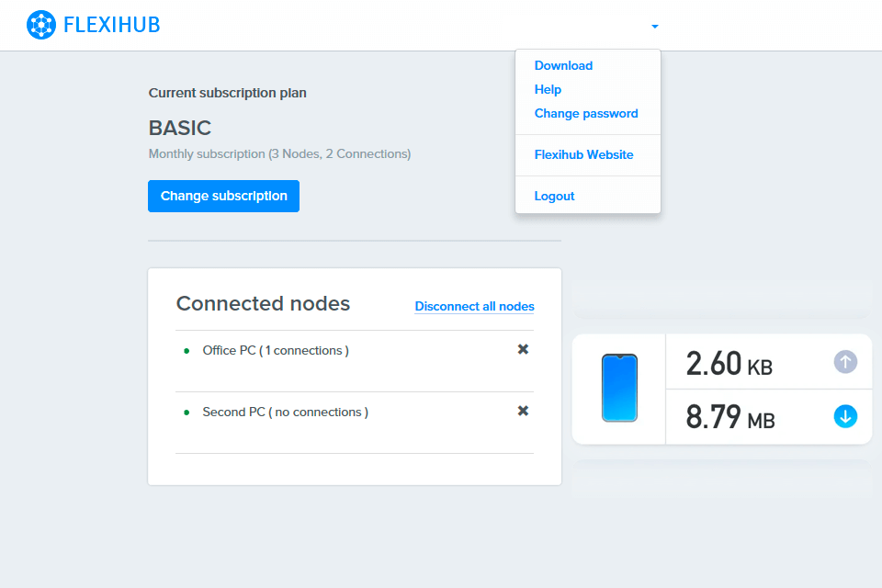Click the FlexiHub logo icon

41,25
